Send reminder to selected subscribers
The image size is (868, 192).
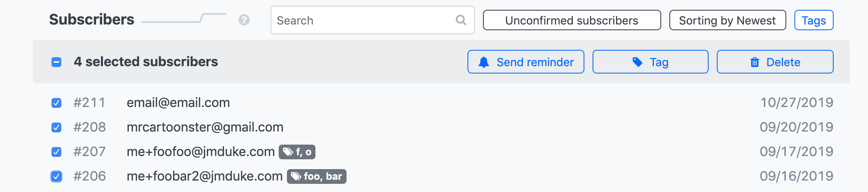(x=526, y=62)
